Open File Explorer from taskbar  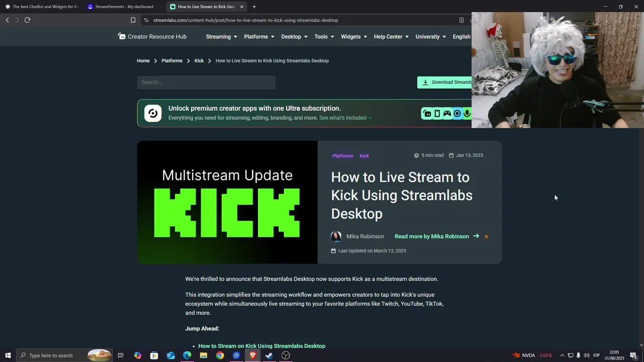(x=203, y=355)
